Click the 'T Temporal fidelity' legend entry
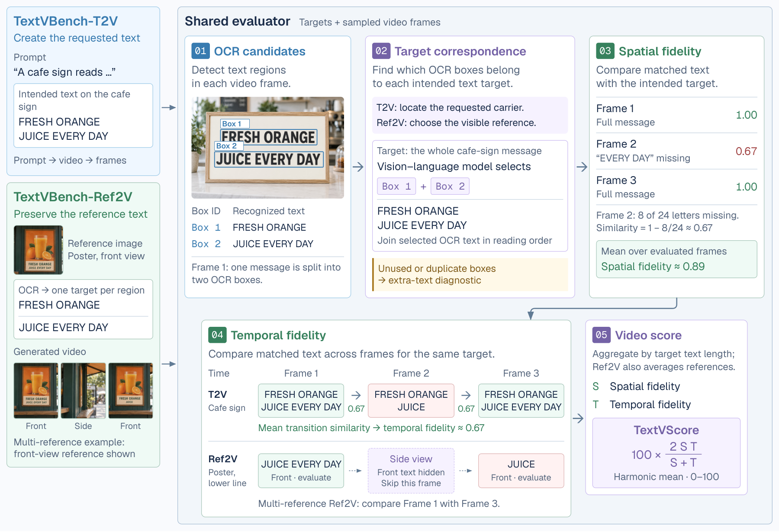The height and width of the screenshot is (532, 779). [x=642, y=405]
